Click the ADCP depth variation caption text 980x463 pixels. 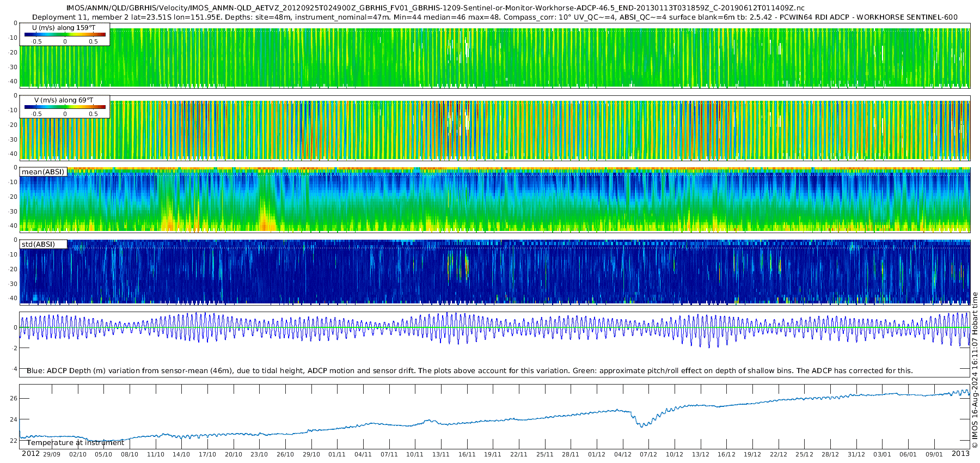point(470,370)
